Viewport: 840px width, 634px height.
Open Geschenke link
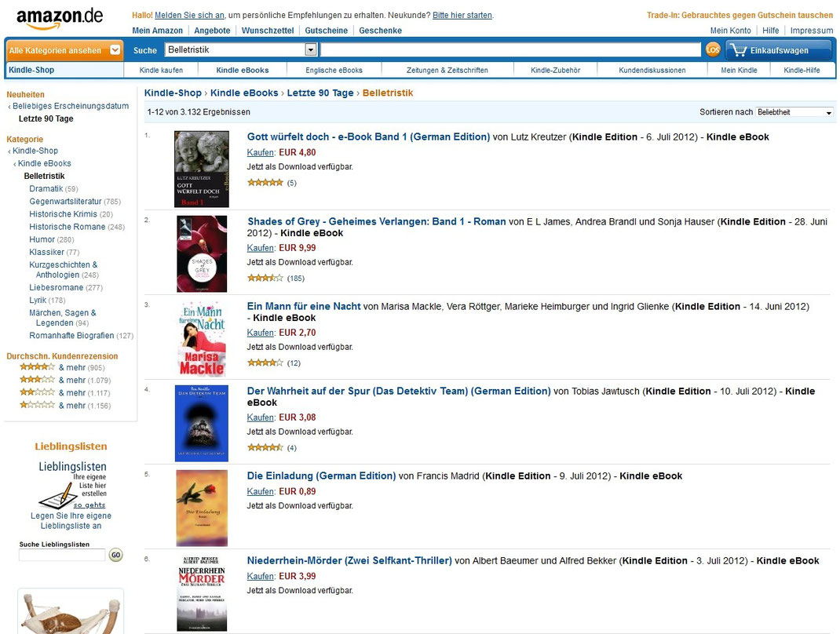381,31
